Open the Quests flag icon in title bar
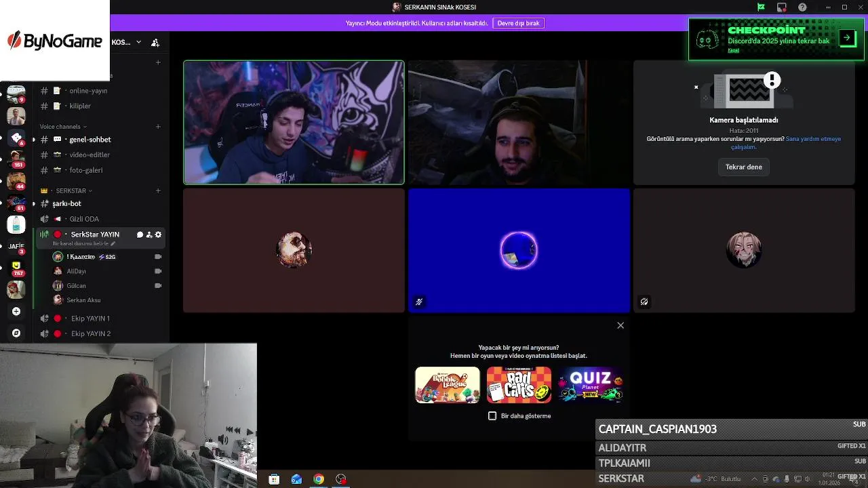The height and width of the screenshot is (488, 868). 761,7
